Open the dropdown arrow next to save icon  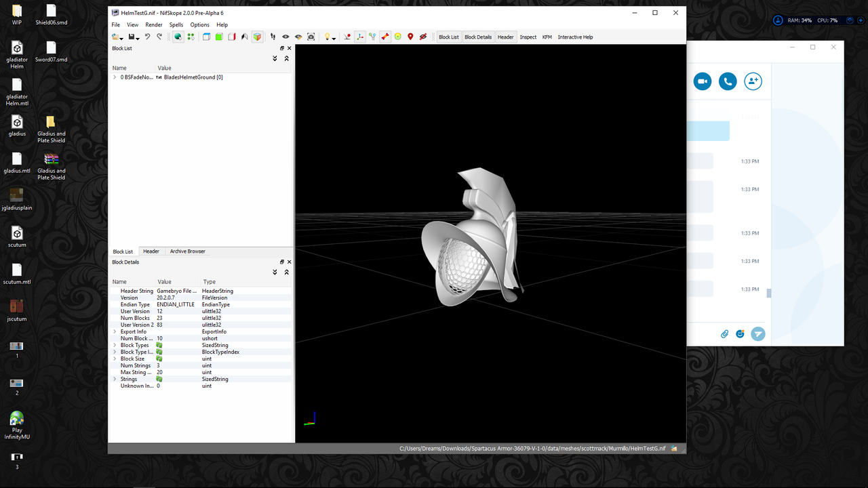coord(138,39)
